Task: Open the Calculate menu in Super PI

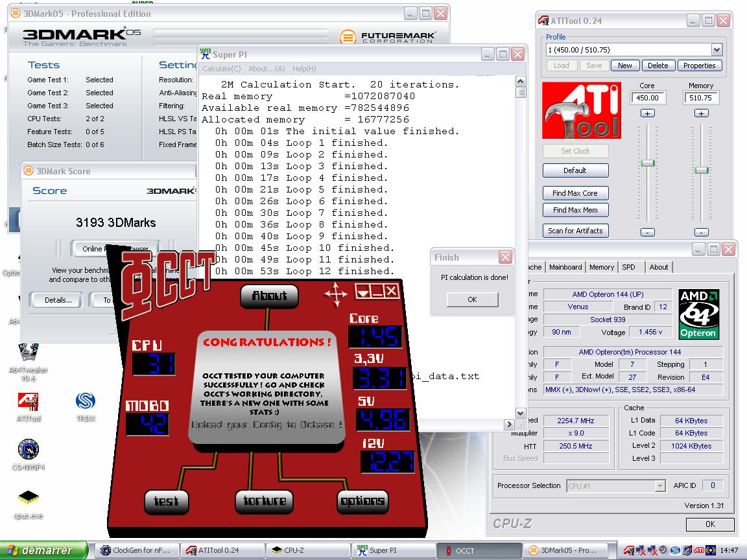Action: pos(222,69)
